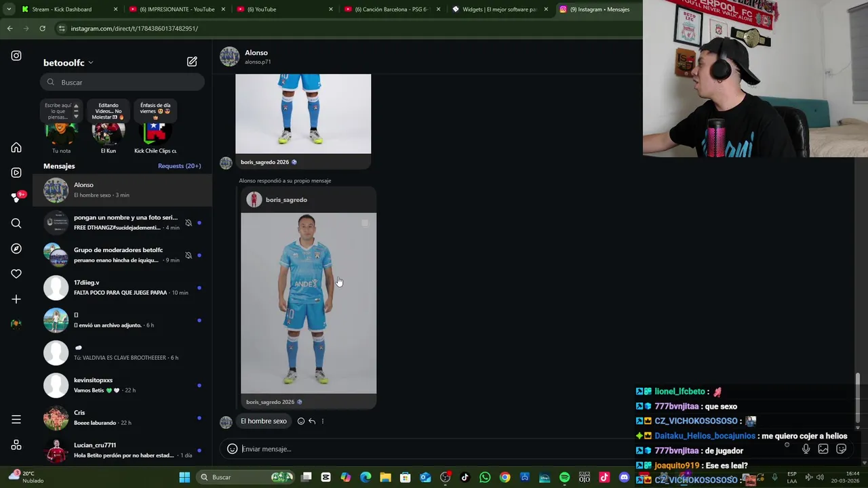Reply to 'El hombre sexo' message
Viewport: 868px width, 488px height.
(x=312, y=421)
